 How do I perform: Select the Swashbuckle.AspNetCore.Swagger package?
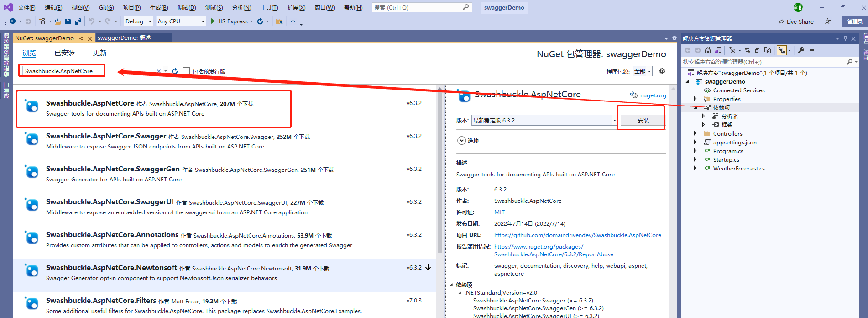[224, 141]
